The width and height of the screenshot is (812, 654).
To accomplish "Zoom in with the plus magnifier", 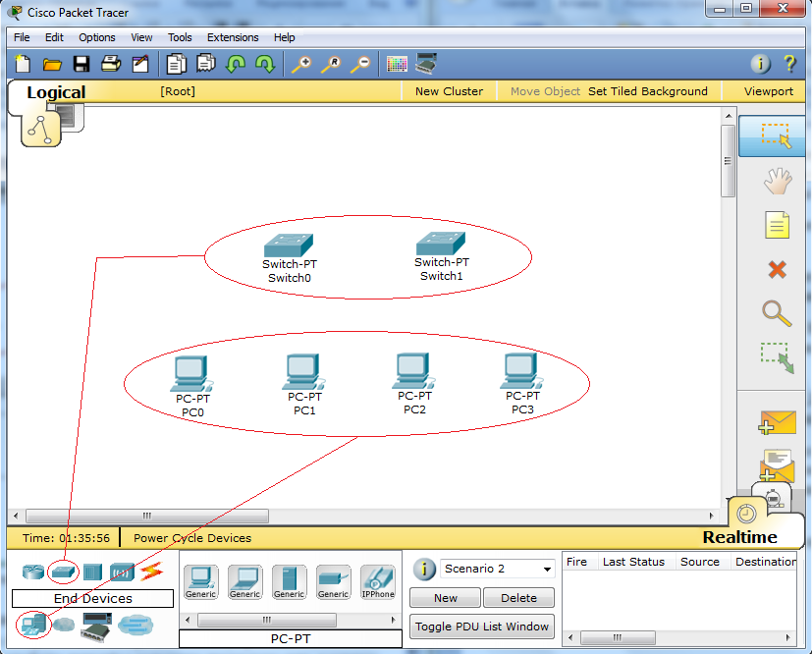I will pyautogui.click(x=300, y=65).
